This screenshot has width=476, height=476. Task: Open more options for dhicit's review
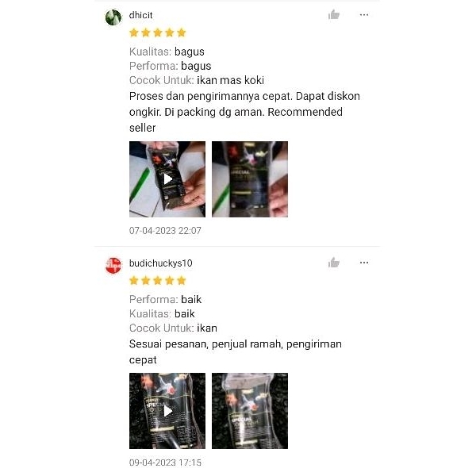point(363,14)
